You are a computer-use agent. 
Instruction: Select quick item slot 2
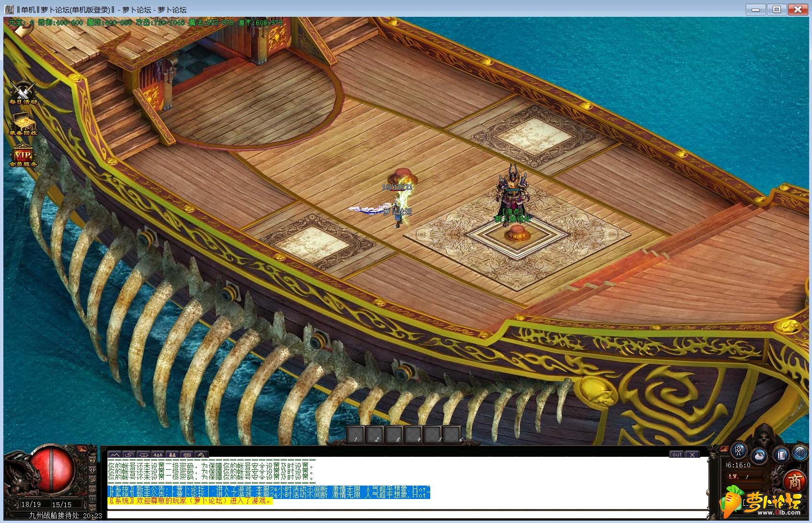click(x=375, y=434)
